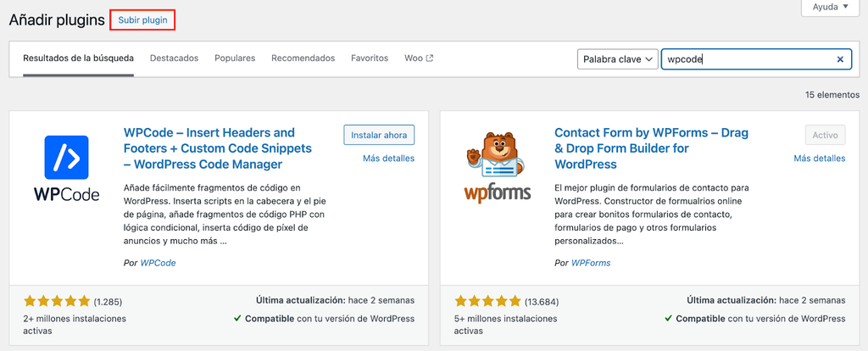
Task: Focus the plugin search field containing wpcode
Action: coord(755,59)
